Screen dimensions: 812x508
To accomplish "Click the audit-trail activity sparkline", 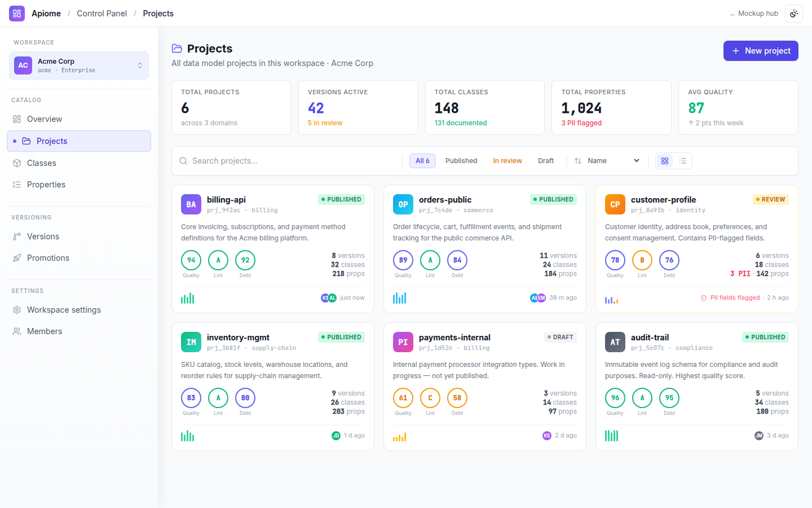I will tap(612, 436).
